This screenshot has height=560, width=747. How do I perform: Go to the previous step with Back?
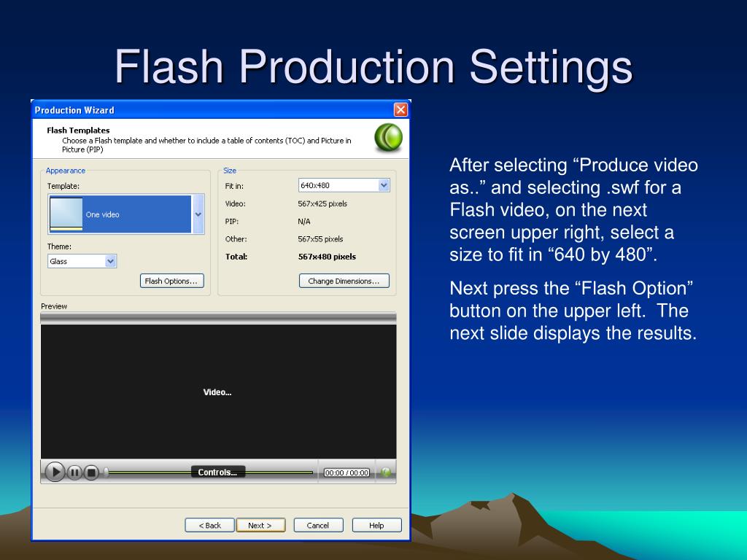209,525
